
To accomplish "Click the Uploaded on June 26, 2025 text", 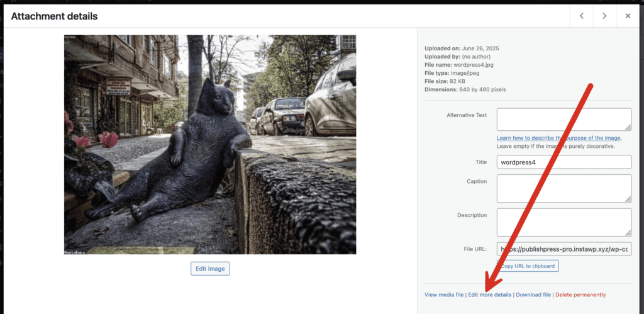I will (x=462, y=48).
